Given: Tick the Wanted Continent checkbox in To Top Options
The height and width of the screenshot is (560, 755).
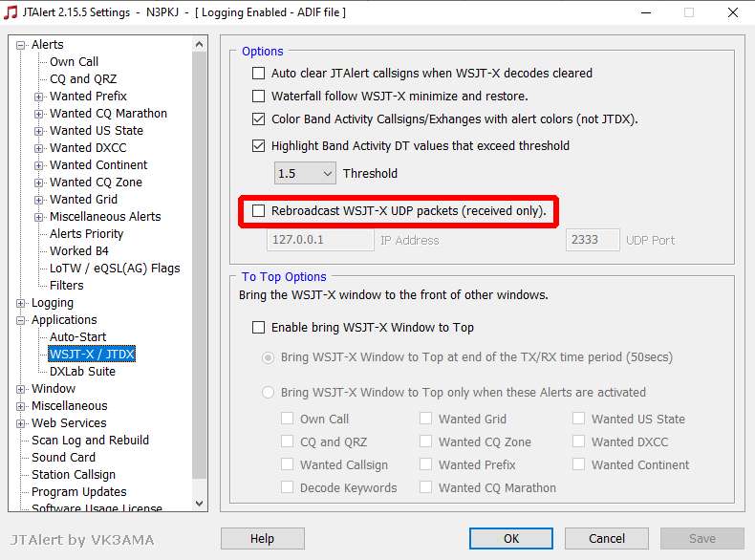Looking at the screenshot, I should point(579,464).
